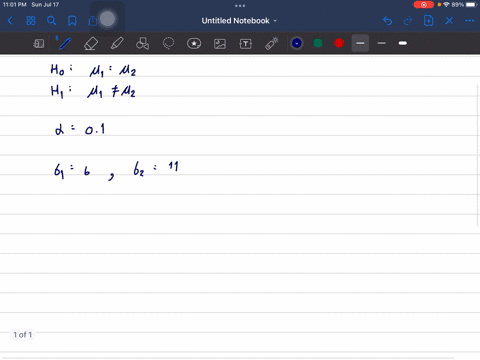Select the Text box tool
This screenshot has height=360, width=480.
[x=246, y=44]
